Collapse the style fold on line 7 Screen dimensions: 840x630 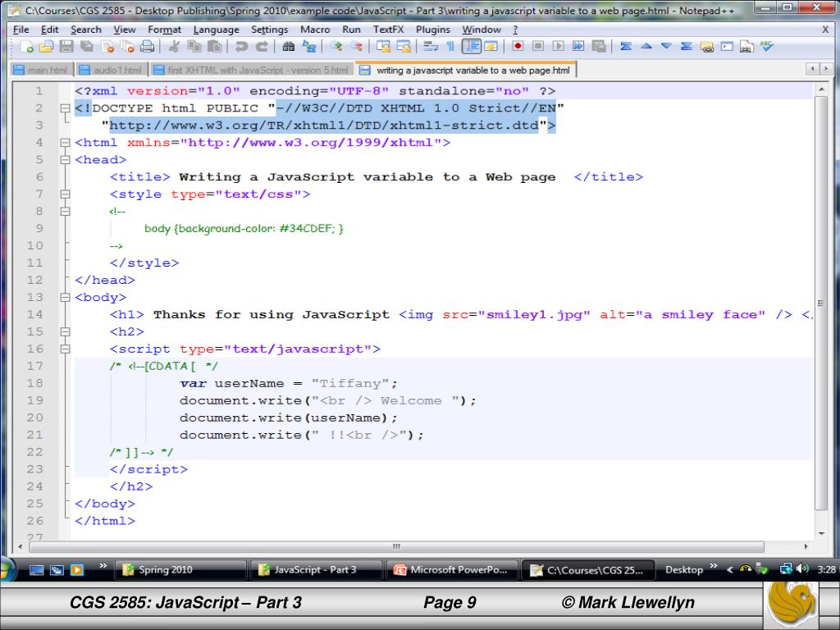tap(66, 194)
